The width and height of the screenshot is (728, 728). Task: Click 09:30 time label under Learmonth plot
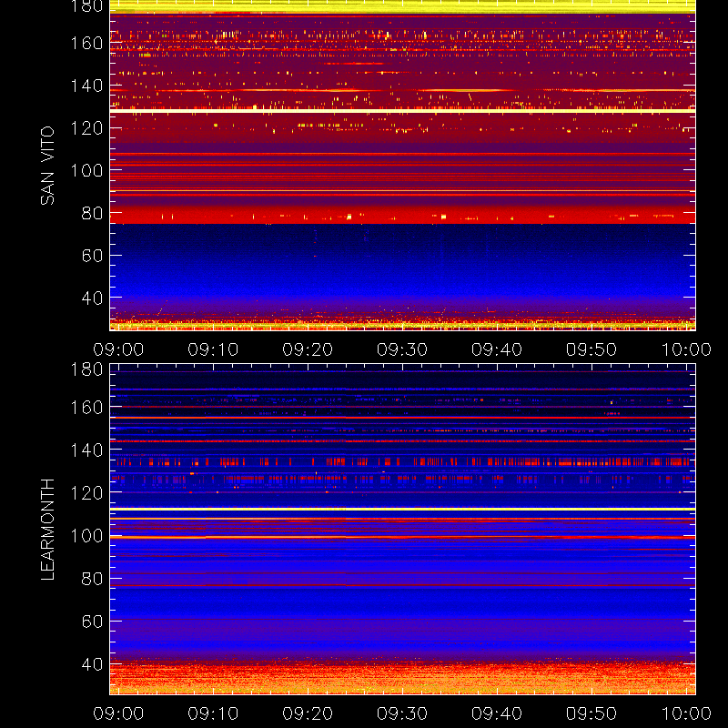coord(402,713)
